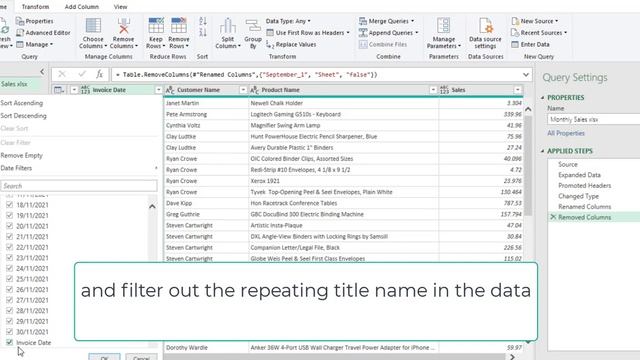Switch to the View tab
The height and width of the screenshot is (360, 640).
120,7
